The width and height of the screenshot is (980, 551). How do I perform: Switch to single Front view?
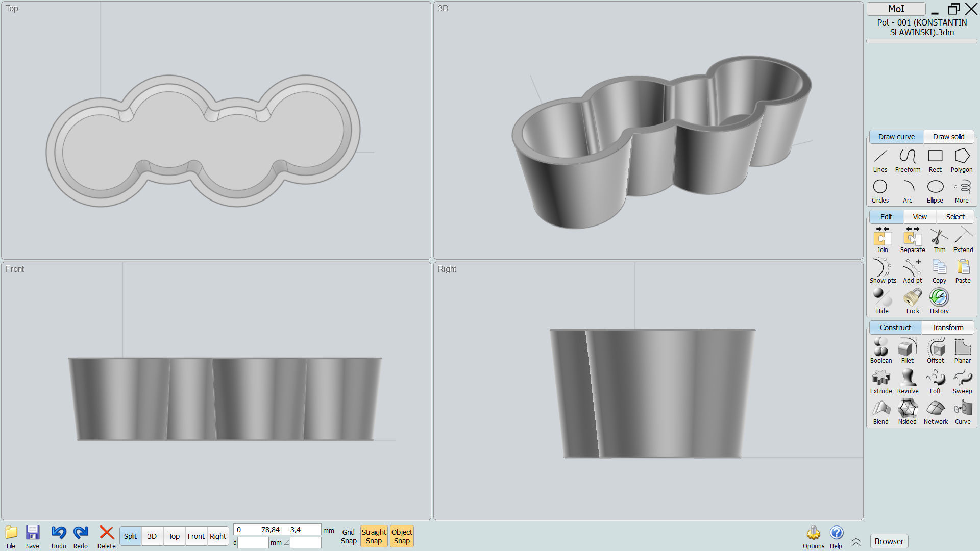pos(196,536)
